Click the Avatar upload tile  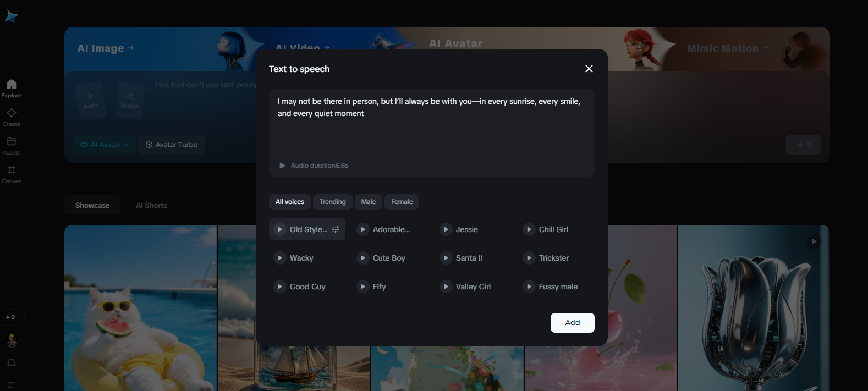click(x=91, y=100)
